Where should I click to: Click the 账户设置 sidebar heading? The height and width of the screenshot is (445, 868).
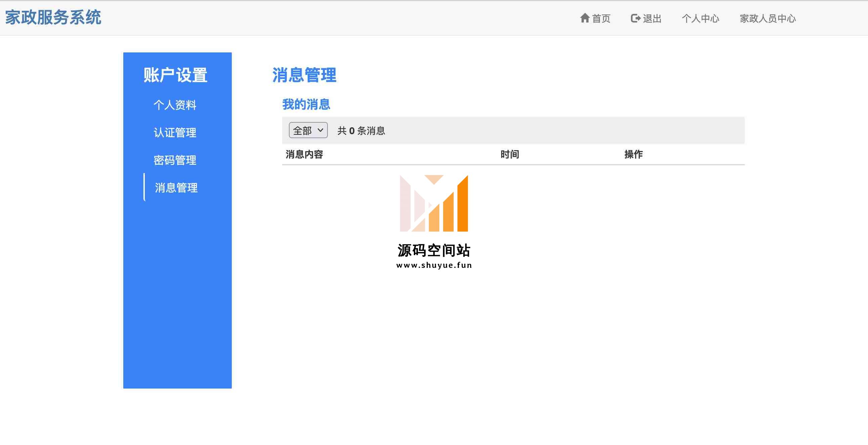(176, 75)
